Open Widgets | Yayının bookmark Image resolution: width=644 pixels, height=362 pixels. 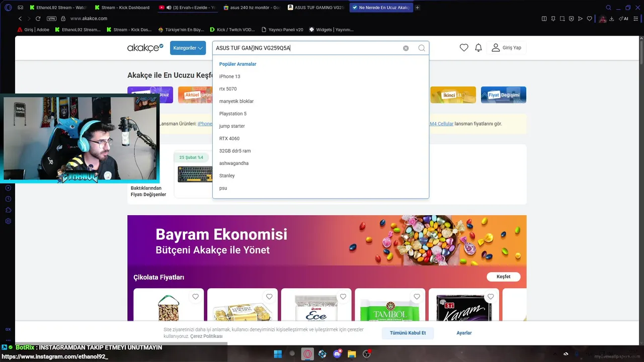pos(331,30)
